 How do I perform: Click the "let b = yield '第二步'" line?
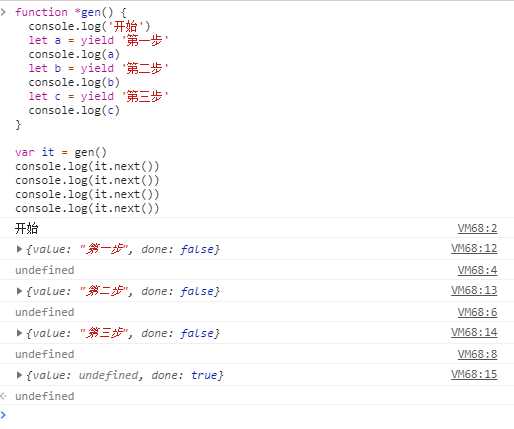98,68
